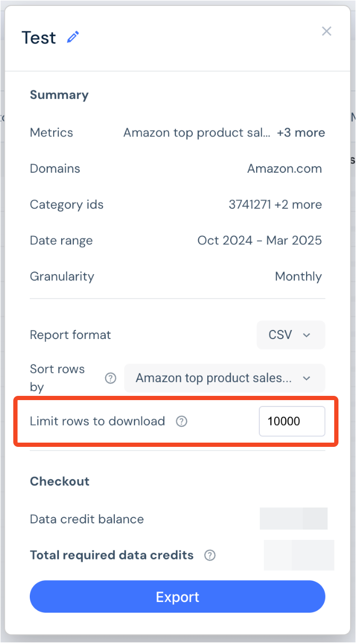Viewport: 356px width, 644px height.
Task: Click the blue Export button
Action: click(177, 597)
